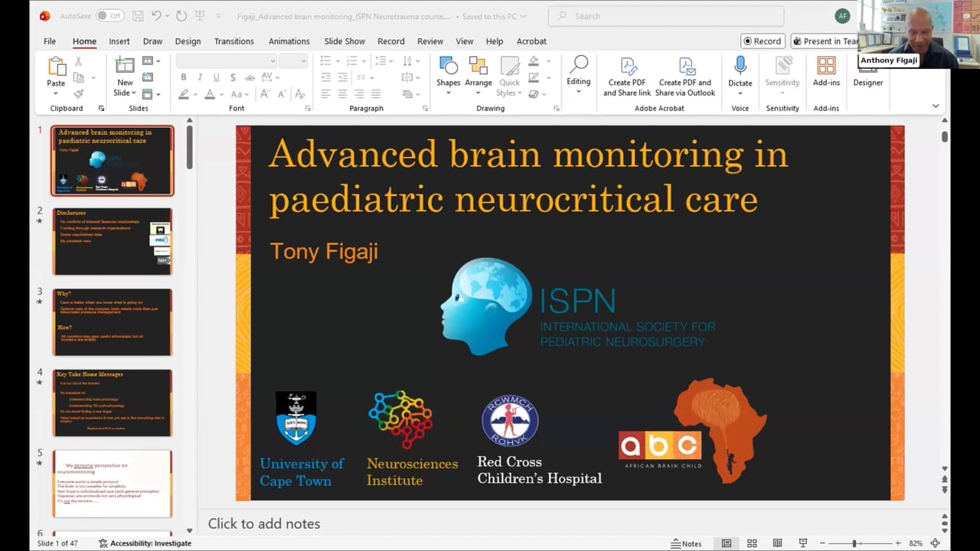
Task: Expand the Bullets dropdown arrow
Action: [337, 61]
